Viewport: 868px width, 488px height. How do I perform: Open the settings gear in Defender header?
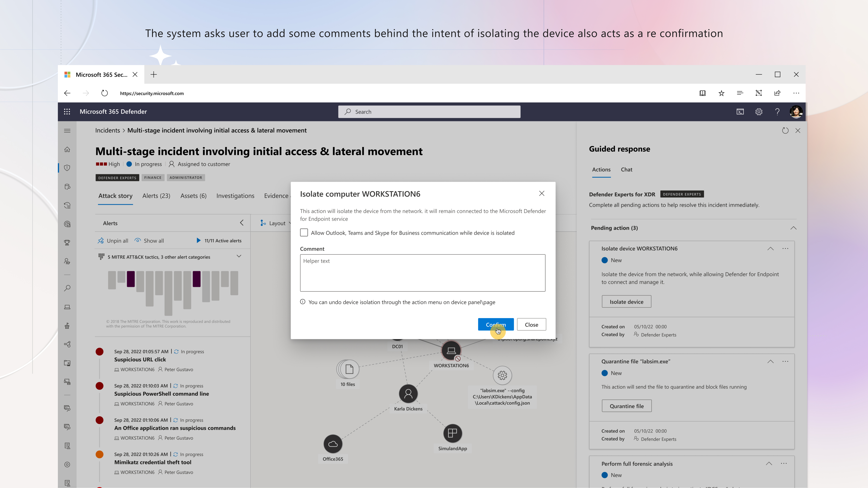click(758, 112)
